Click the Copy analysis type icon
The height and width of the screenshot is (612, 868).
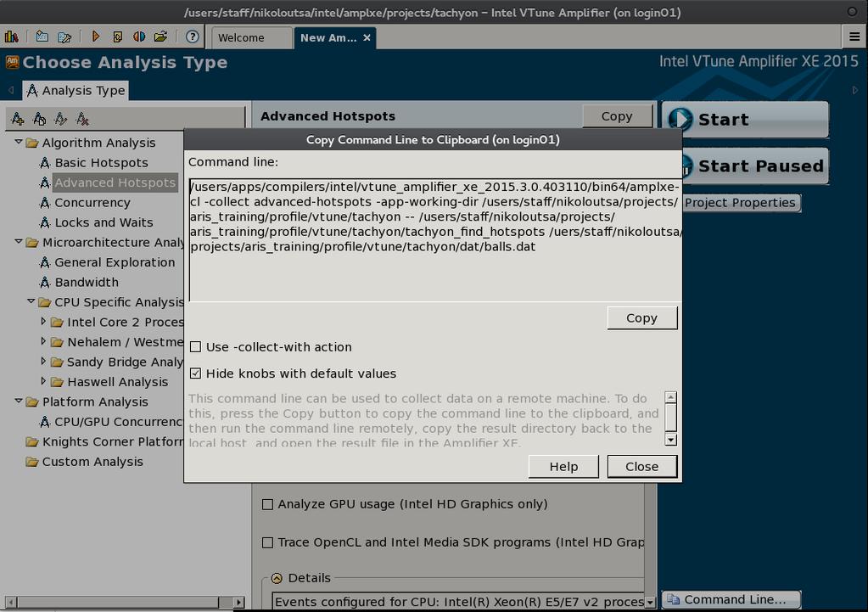(39, 119)
